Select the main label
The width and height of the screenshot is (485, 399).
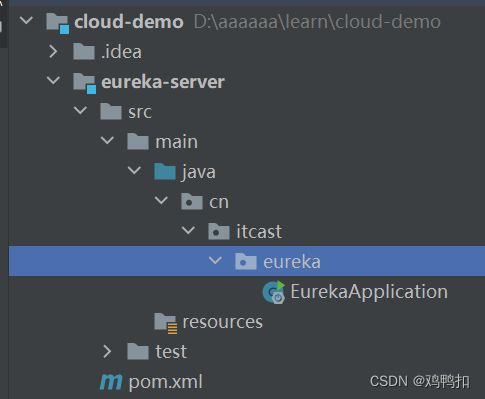click(176, 142)
